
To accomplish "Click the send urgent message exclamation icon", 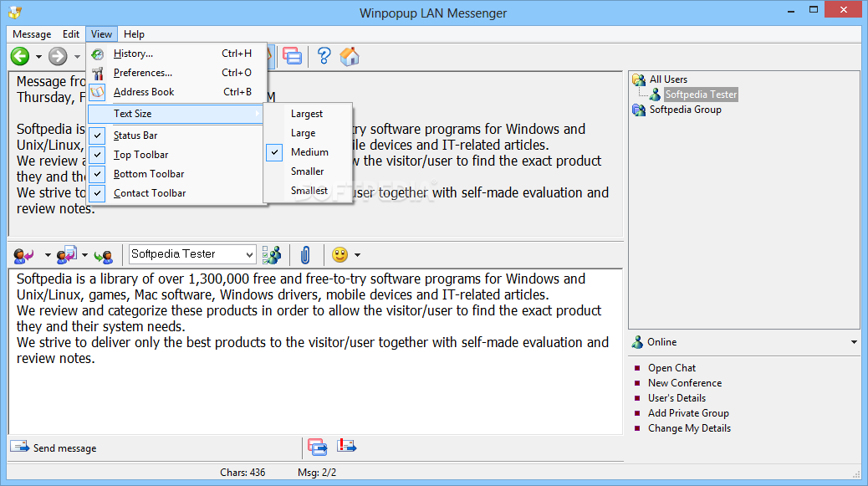I will pos(346,445).
